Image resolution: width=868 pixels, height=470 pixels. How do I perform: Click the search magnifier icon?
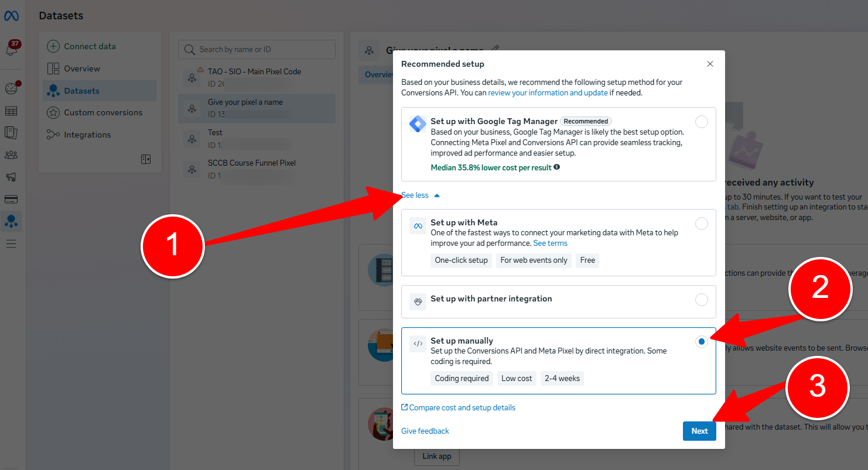(x=189, y=50)
